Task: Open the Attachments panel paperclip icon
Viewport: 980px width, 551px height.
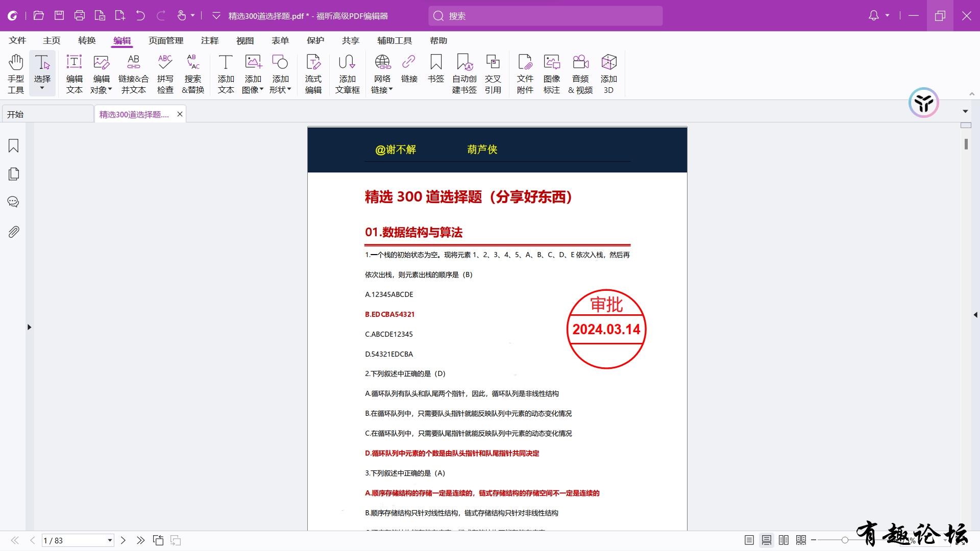Action: coord(14,232)
